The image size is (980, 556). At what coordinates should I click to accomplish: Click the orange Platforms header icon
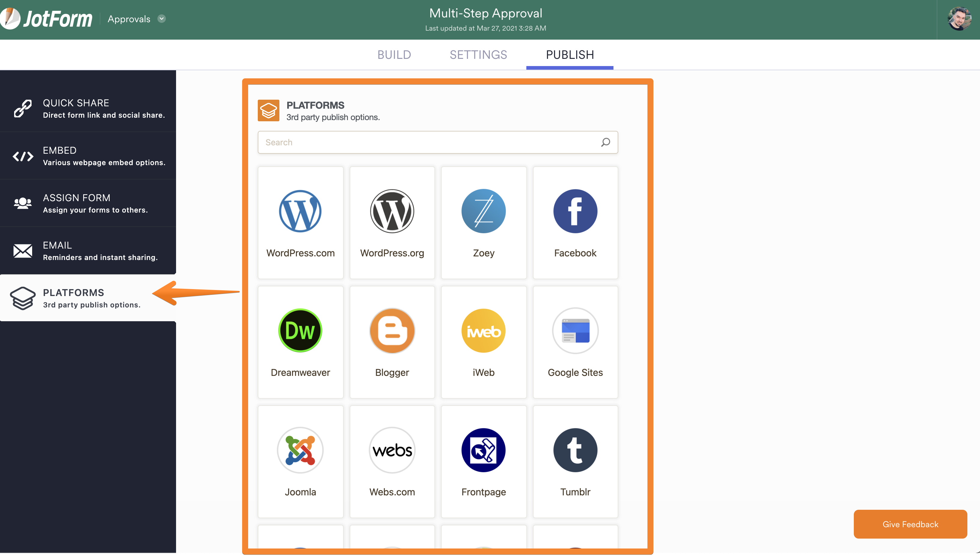pos(268,110)
